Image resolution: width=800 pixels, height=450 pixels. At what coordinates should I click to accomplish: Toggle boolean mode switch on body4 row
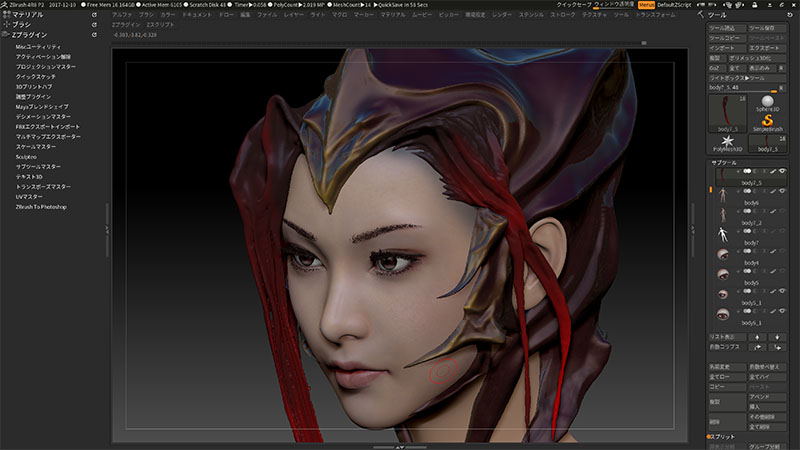tap(747, 251)
